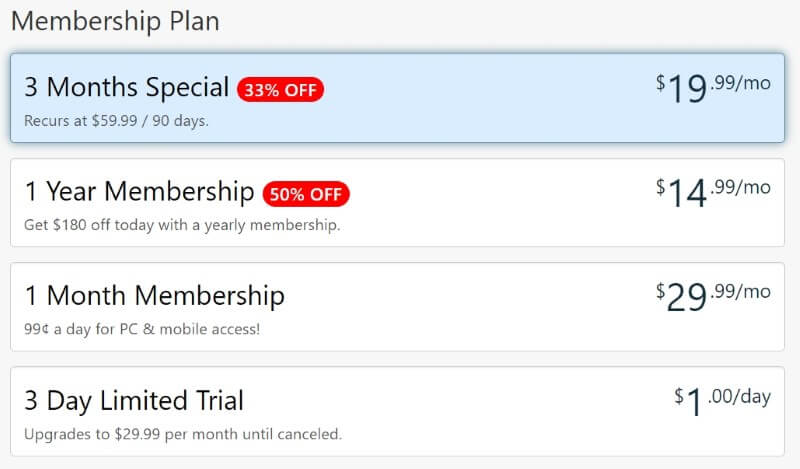Click the $29.99/mo price label

tap(713, 297)
